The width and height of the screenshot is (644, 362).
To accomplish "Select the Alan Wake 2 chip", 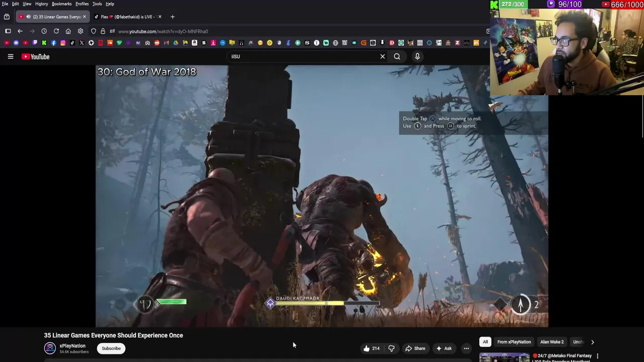I will [x=552, y=342].
